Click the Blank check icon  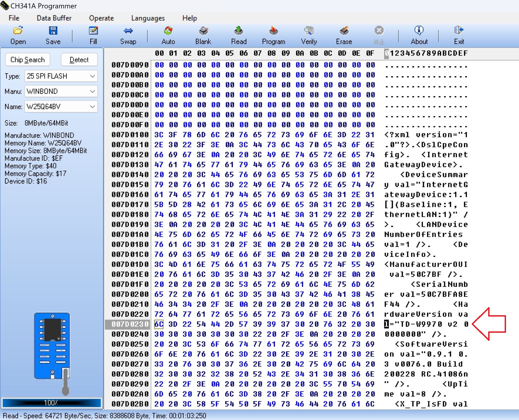[x=203, y=31]
